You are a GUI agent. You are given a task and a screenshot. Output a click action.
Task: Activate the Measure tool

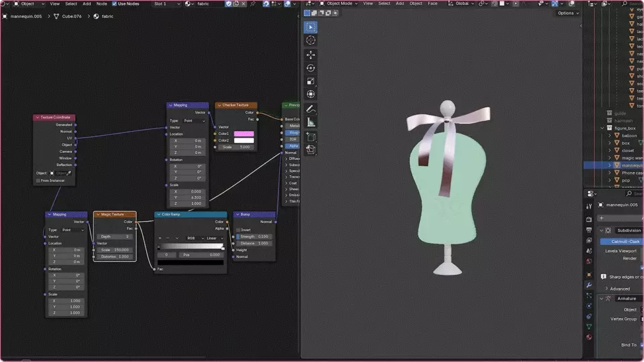coord(311,122)
